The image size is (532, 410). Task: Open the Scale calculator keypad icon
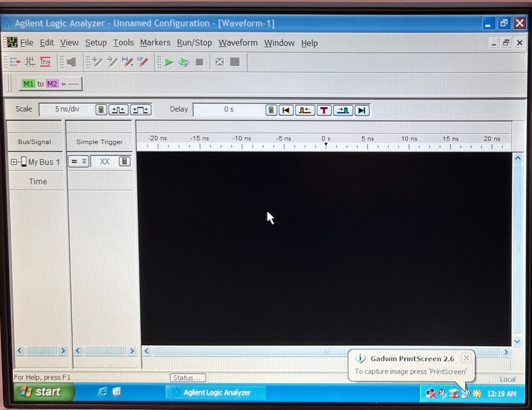click(101, 110)
